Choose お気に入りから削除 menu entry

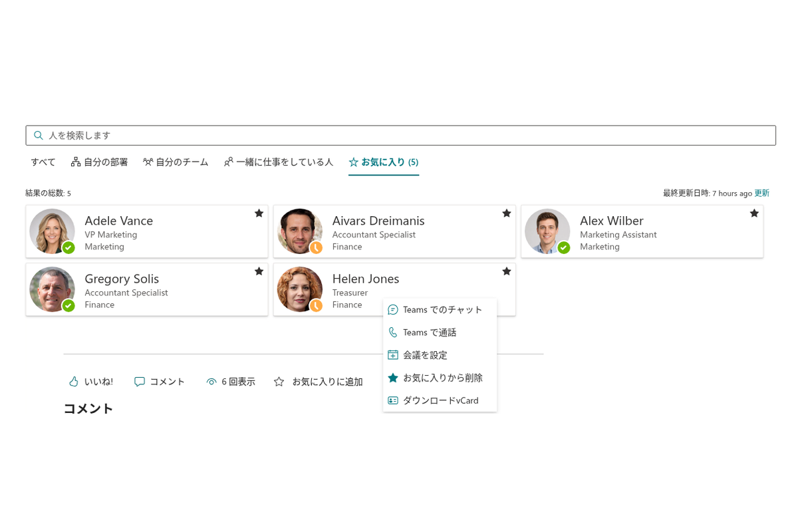coord(440,378)
